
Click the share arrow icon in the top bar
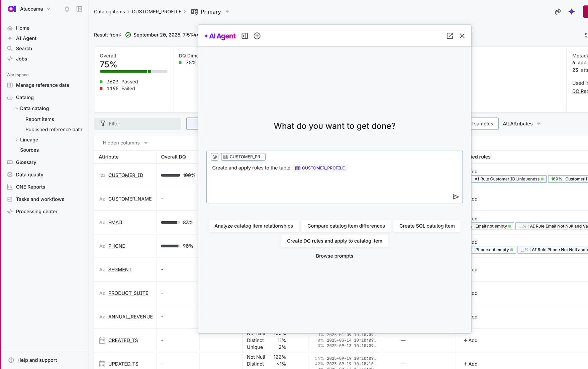click(x=558, y=12)
